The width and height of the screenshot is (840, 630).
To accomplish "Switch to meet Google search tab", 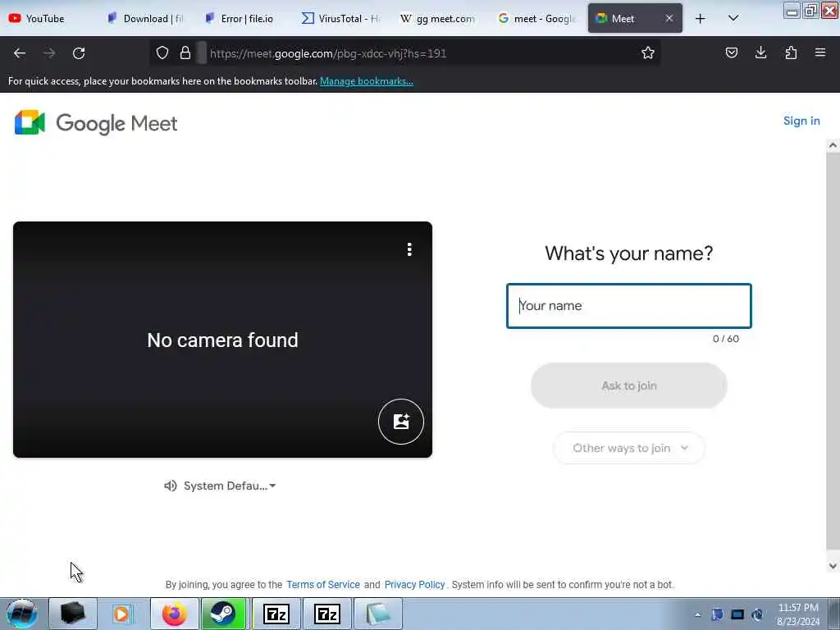I will tap(536, 19).
